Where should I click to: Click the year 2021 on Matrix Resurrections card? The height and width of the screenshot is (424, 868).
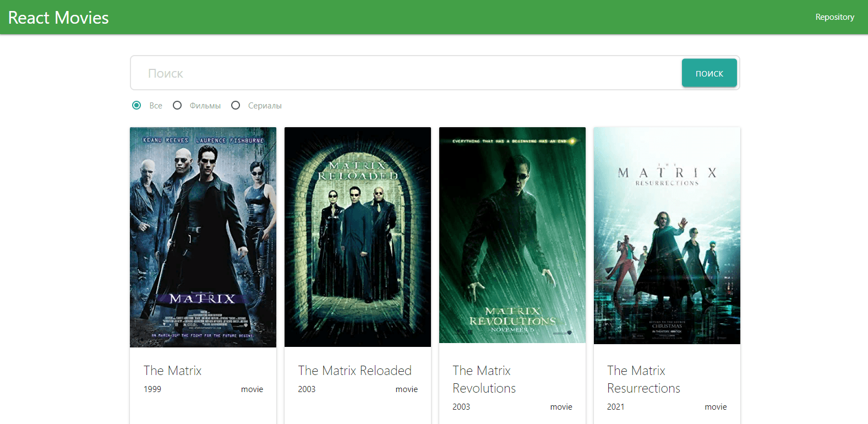(616, 407)
